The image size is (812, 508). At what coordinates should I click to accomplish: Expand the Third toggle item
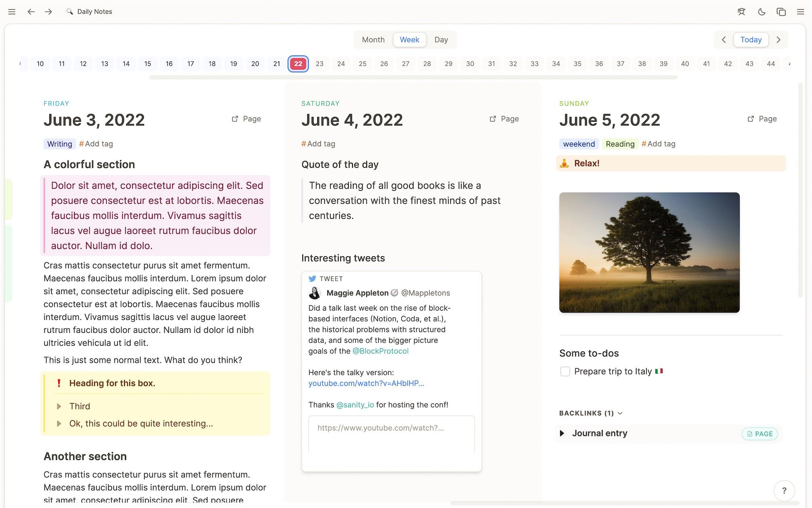point(59,406)
